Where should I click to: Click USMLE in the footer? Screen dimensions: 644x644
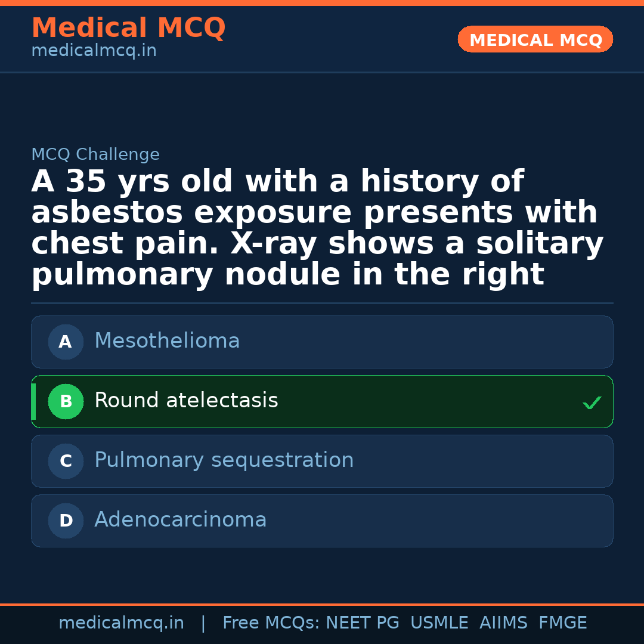pos(439,623)
